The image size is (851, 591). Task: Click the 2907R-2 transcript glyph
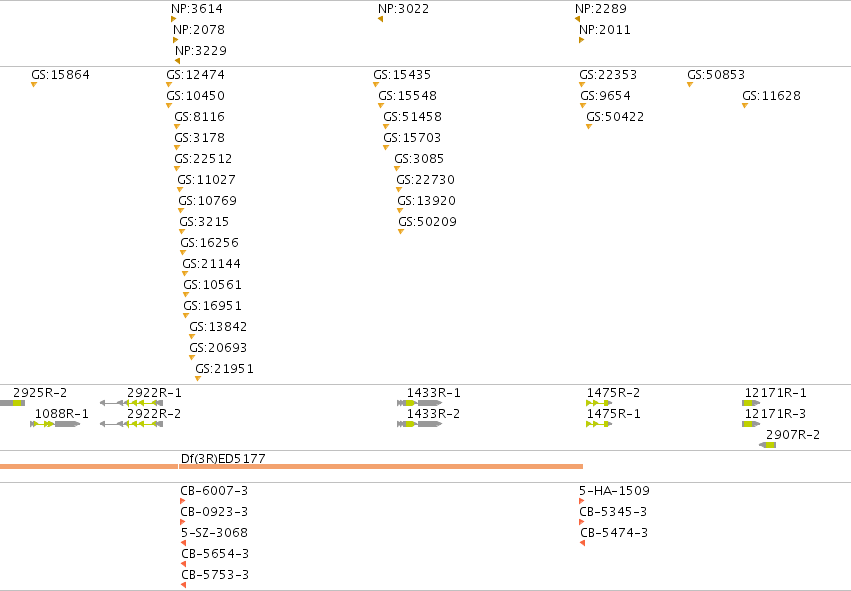(x=767, y=445)
